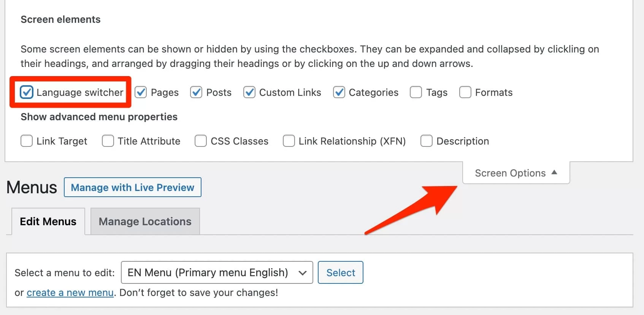Uncheck the Posts screen element
This screenshot has width=644, height=315.
196,92
